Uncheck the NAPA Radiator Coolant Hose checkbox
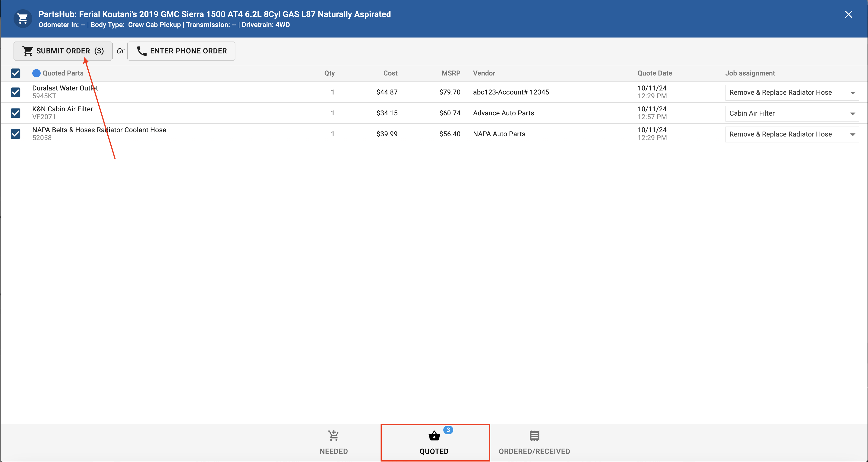Image resolution: width=868 pixels, height=462 pixels. [x=15, y=134]
